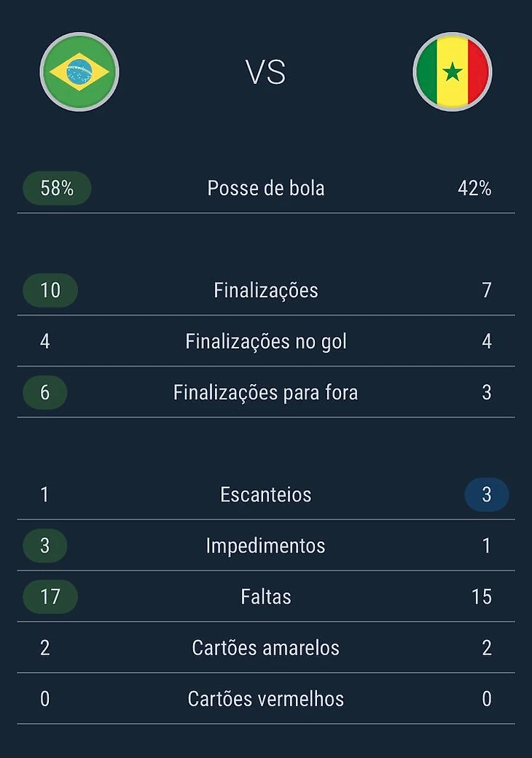Screen dimensions: 532x758
Task: Select the Escanteios label
Action: (x=266, y=494)
